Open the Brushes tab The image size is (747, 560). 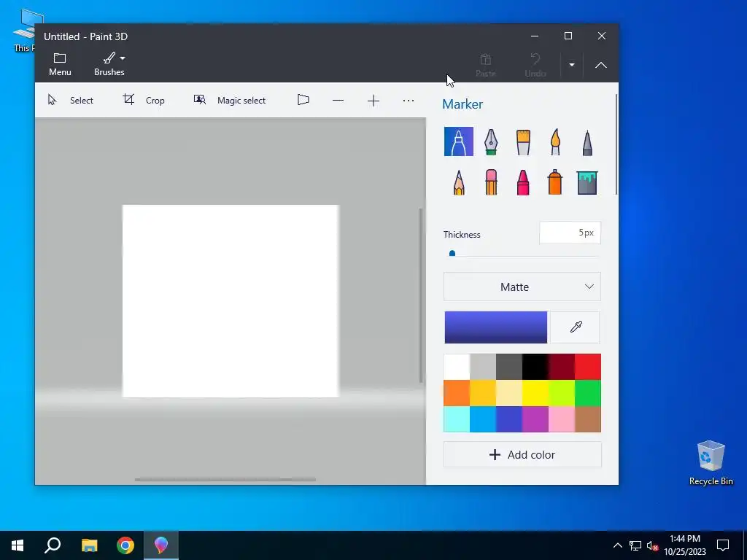(x=109, y=64)
